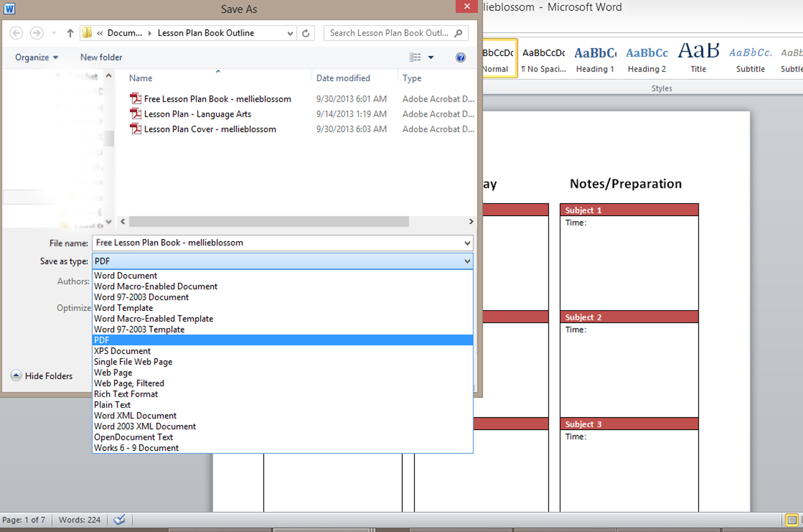
Task: Select file Lesson Plan - Language Arts
Action: tap(198, 114)
